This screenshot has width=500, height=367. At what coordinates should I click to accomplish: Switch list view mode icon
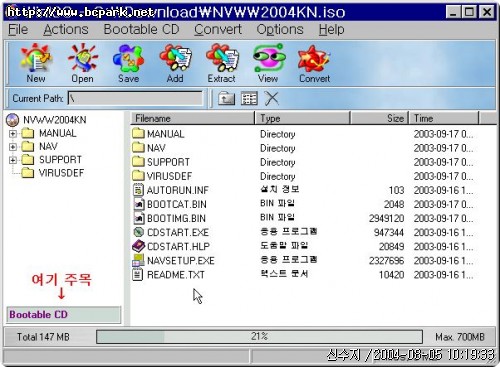249,99
